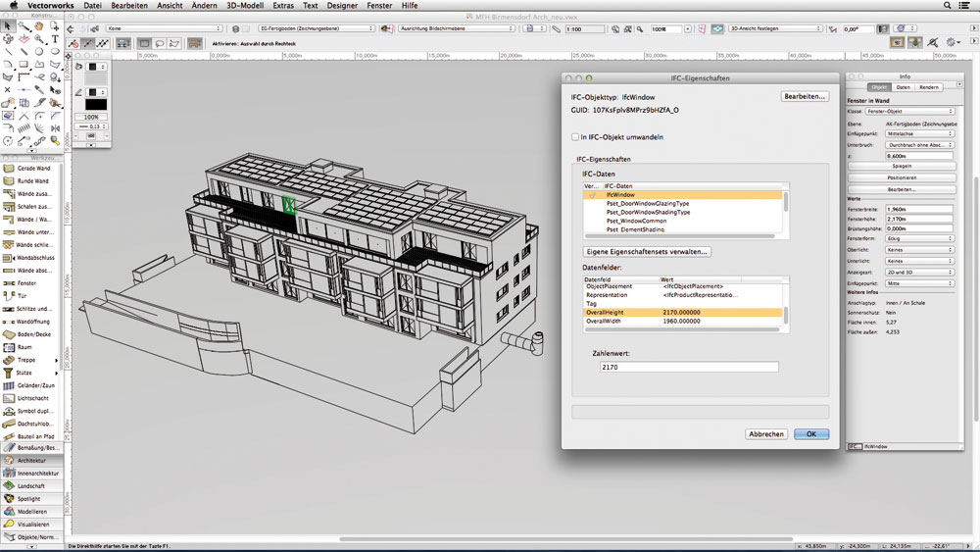The height and width of the screenshot is (552, 980).
Task: Activate the Treppe stair tool
Action: click(x=26, y=360)
